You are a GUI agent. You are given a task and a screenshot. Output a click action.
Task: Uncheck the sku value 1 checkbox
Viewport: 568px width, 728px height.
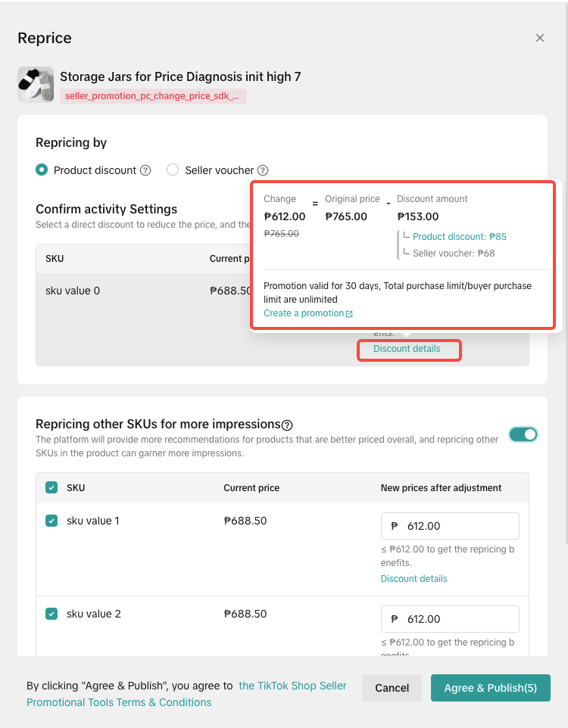pos(51,521)
